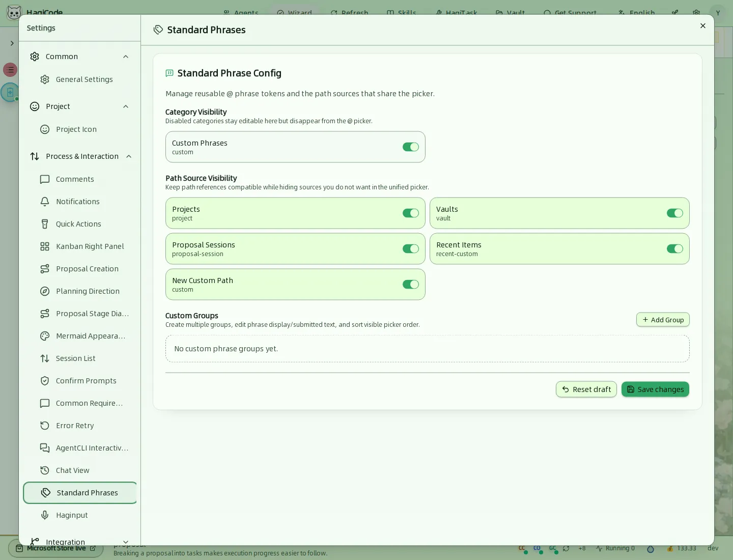Select Kanban Right Panel grid icon

tap(45, 246)
